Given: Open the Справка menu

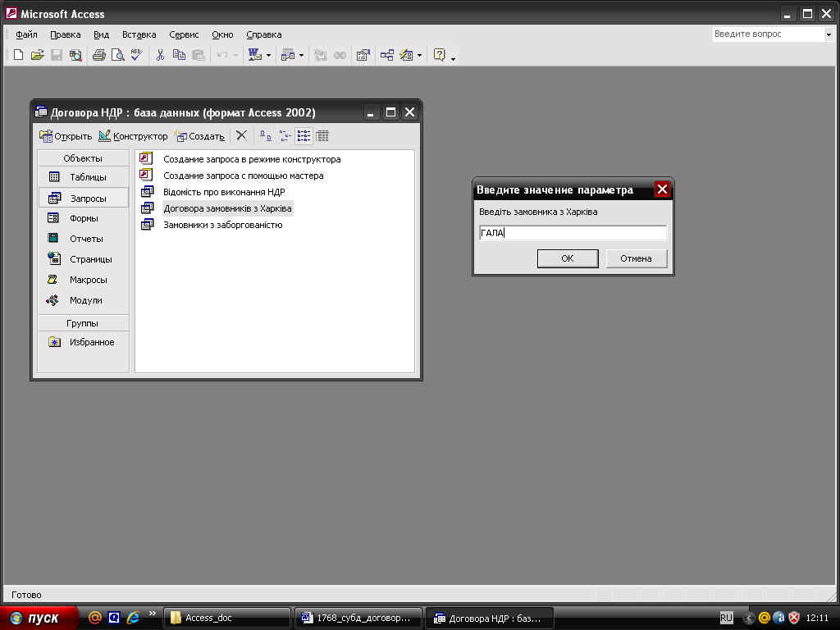Looking at the screenshot, I should click(x=264, y=34).
